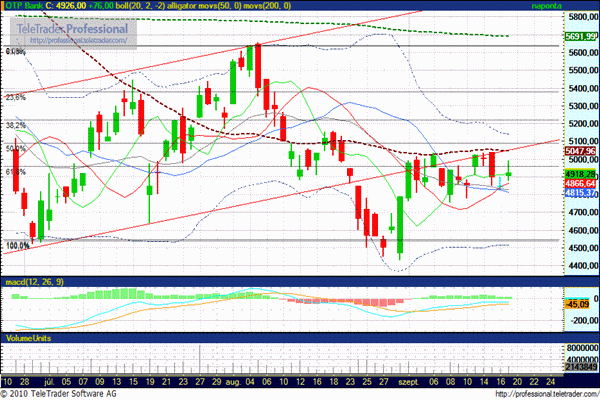Screen dimensions: 600x400
Task: Click the 100.0% Fibonacci level label
Action: click(x=17, y=245)
